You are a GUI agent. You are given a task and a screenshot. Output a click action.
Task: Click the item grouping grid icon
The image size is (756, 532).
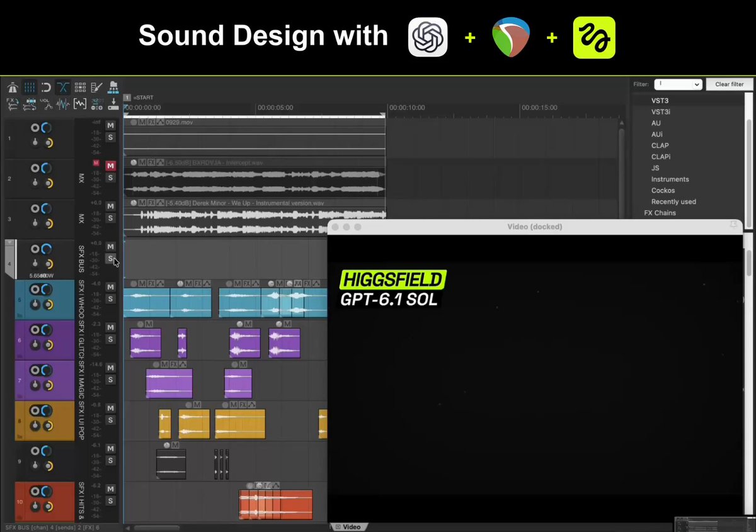(80, 88)
